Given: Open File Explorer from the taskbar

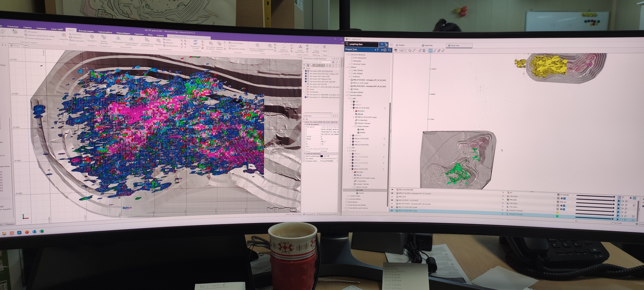Looking at the screenshot, I should [4, 233].
